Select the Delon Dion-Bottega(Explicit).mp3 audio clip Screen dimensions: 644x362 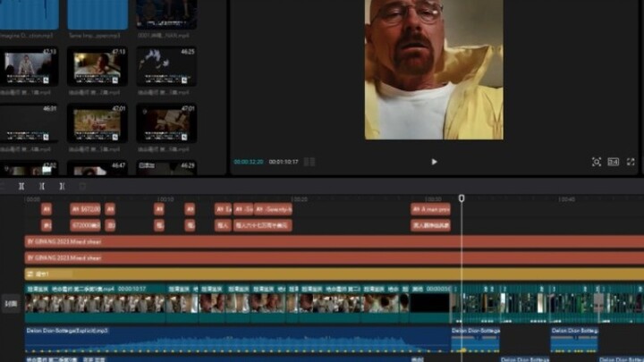(237, 341)
